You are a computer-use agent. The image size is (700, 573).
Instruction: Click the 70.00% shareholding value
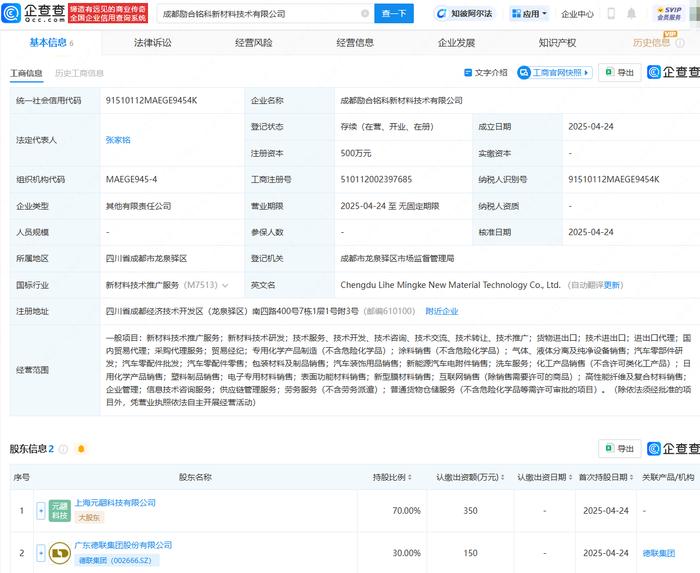click(x=406, y=511)
